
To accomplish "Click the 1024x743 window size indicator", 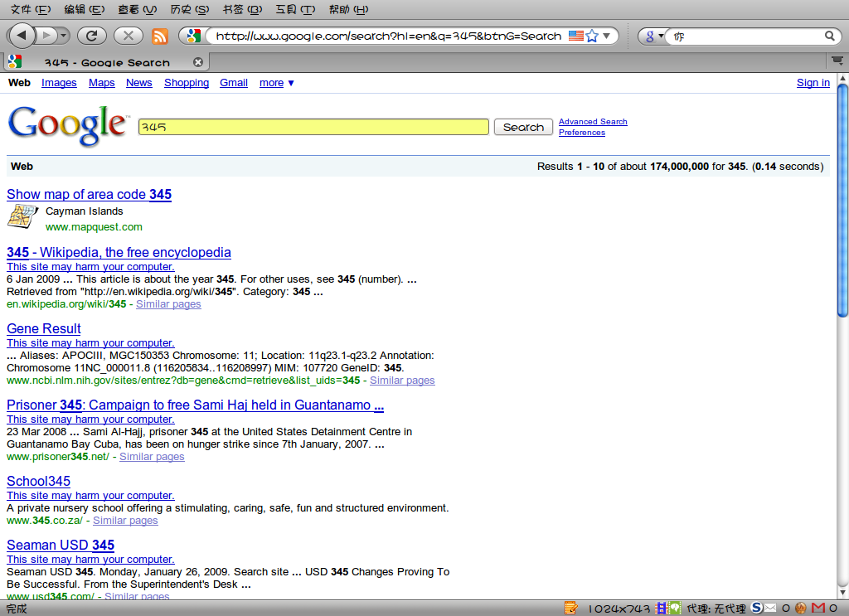I will (619, 609).
